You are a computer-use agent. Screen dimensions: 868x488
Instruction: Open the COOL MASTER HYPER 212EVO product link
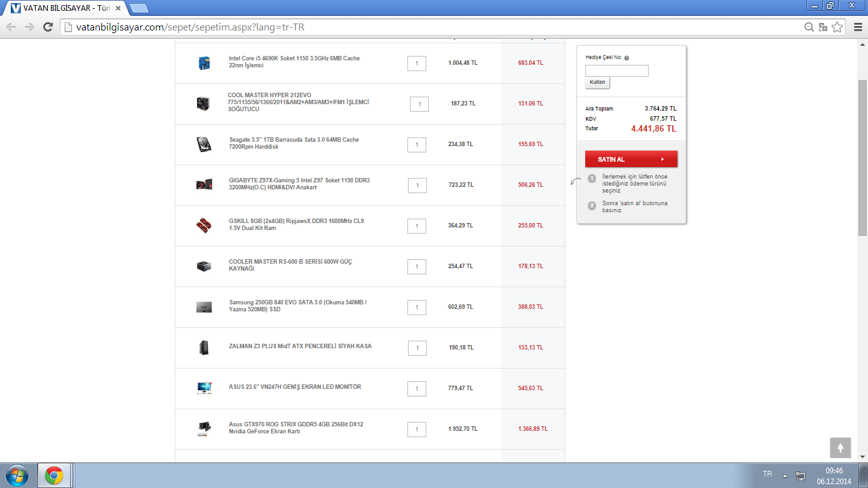298,102
